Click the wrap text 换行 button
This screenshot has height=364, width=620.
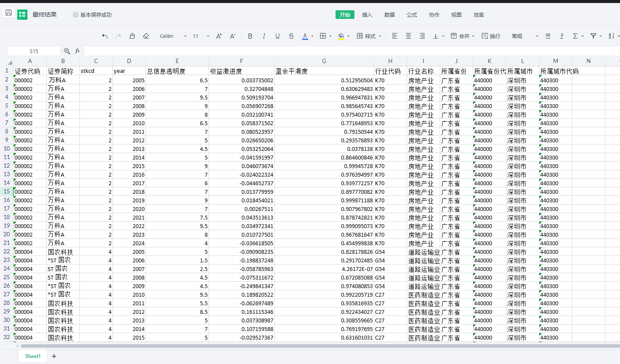(491, 36)
